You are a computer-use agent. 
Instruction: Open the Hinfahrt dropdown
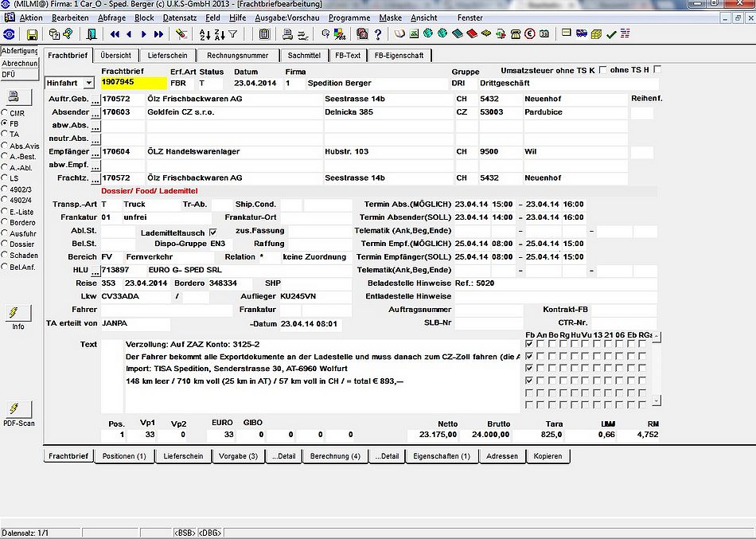88,83
